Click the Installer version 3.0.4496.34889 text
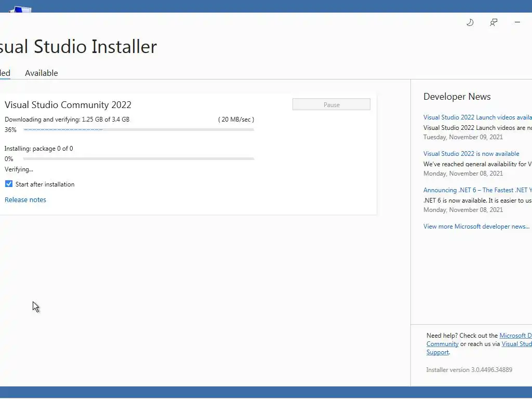The width and height of the screenshot is (532, 399). pyautogui.click(x=469, y=370)
